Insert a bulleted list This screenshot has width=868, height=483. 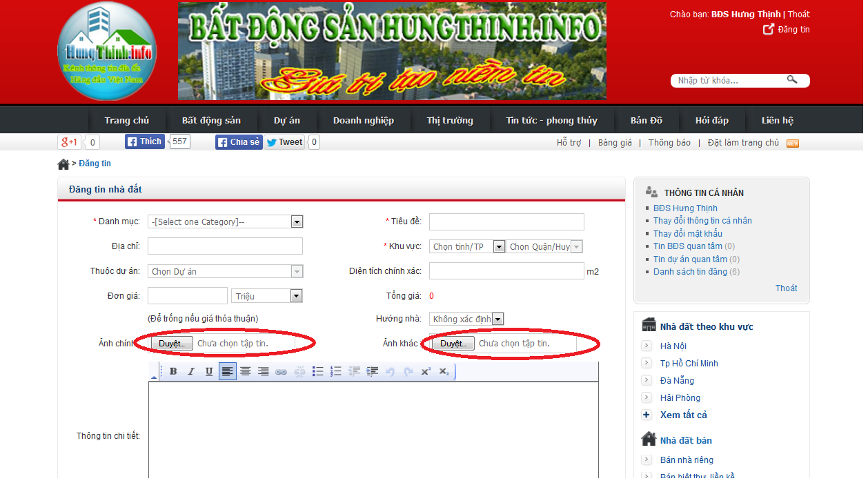[x=317, y=371]
